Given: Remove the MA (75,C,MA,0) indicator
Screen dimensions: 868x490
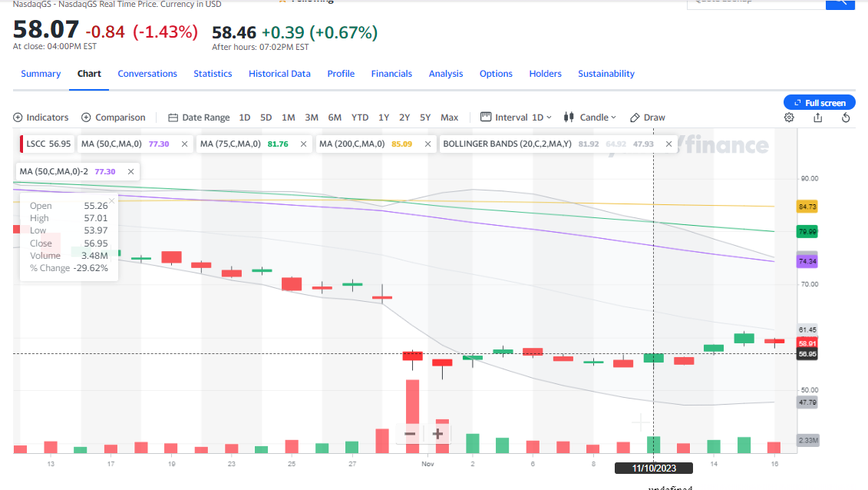Looking at the screenshot, I should click(x=303, y=144).
